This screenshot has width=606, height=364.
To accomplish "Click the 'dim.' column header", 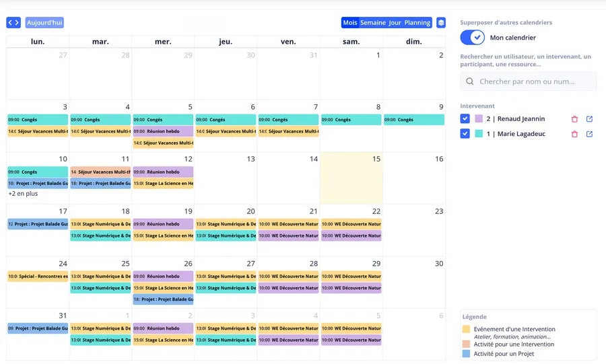I will tap(414, 41).
